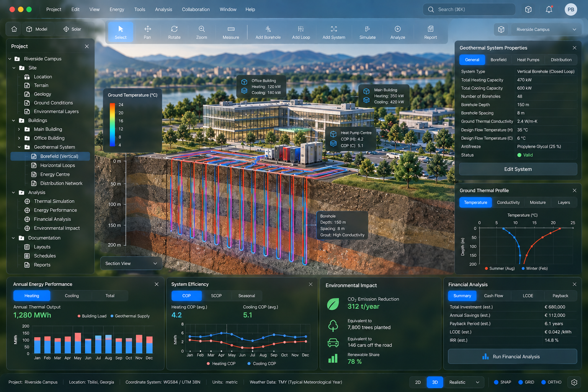The height and width of the screenshot is (392, 588).
Task: Open Section View dropdown
Action: tap(131, 263)
